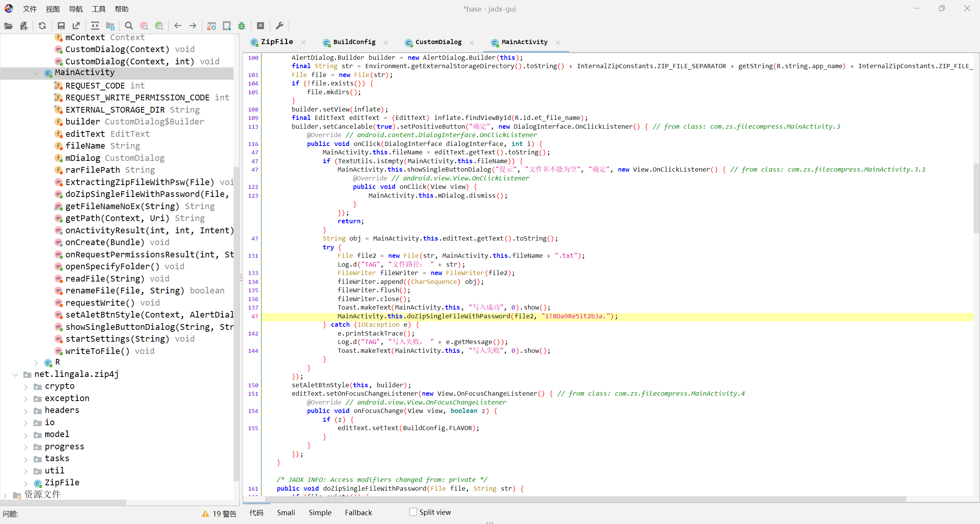
Task: Open comment search with green magnifier icon
Action: [159, 26]
